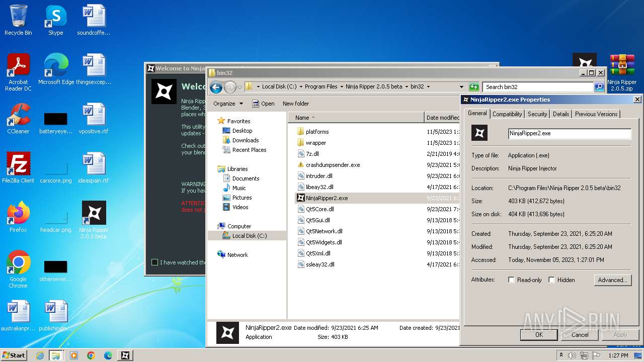Expand the Program Files breadcrumb arrow
This screenshot has width=644, height=362.
pos(342,87)
